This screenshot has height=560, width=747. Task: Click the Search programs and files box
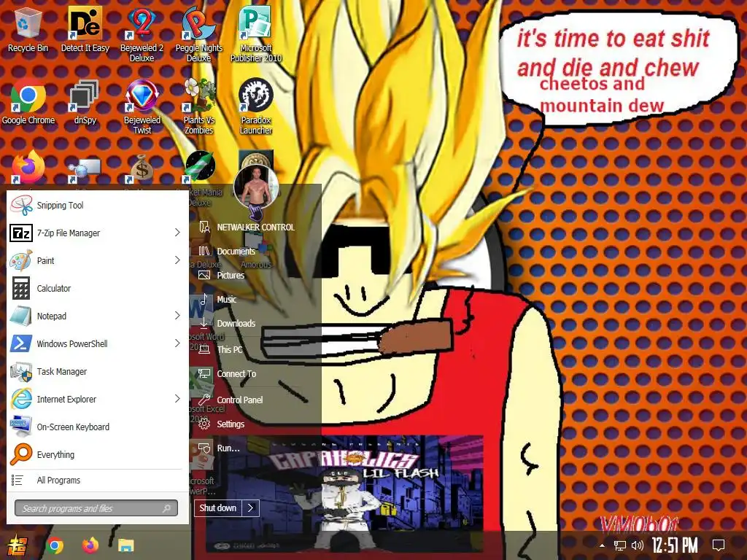tap(96, 508)
